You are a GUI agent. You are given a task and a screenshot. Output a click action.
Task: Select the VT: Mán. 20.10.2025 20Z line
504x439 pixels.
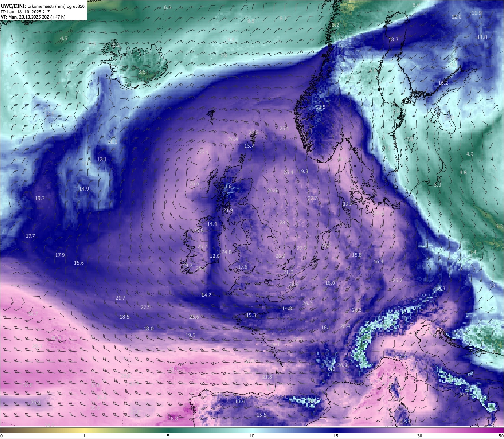click(x=33, y=17)
